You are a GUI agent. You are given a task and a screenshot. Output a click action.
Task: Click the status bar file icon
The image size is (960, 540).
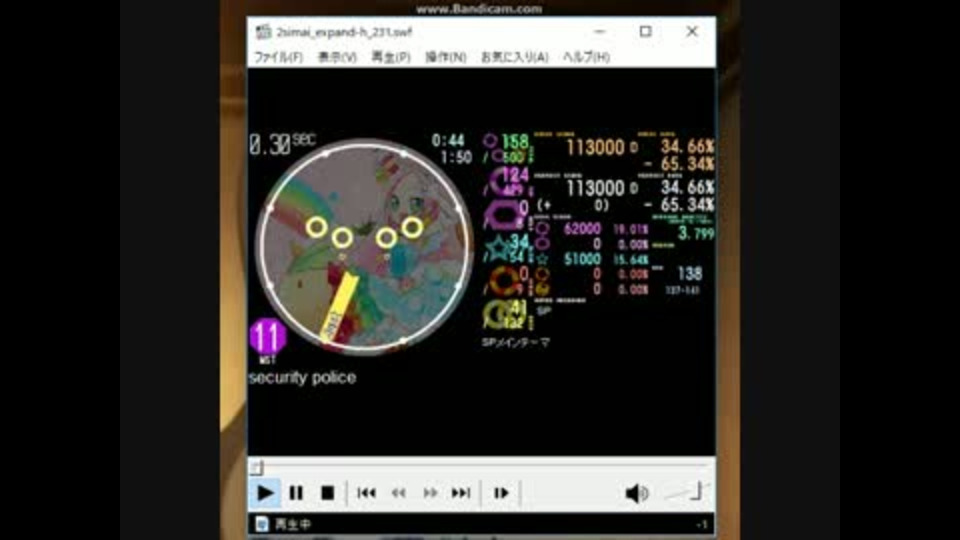[262, 524]
